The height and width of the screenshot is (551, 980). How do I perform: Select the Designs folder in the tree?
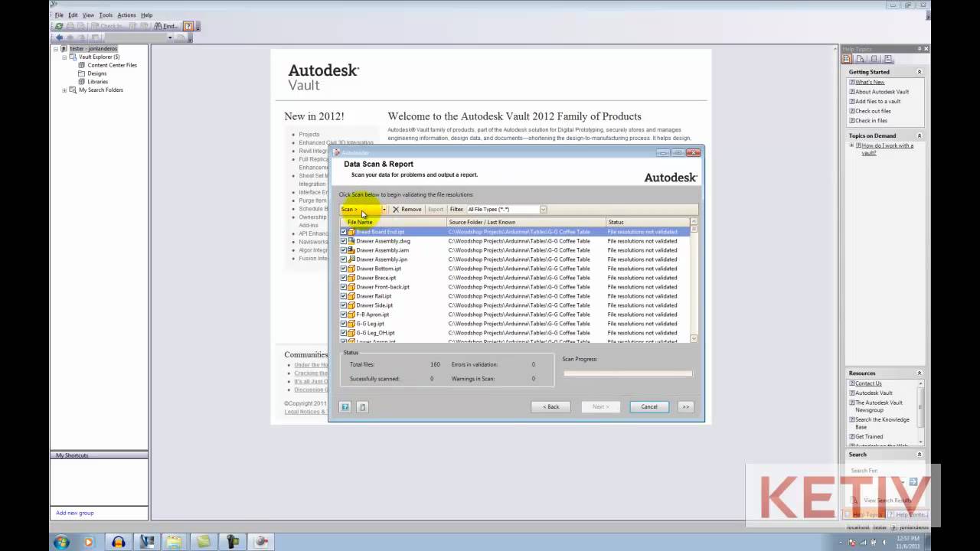click(96, 73)
